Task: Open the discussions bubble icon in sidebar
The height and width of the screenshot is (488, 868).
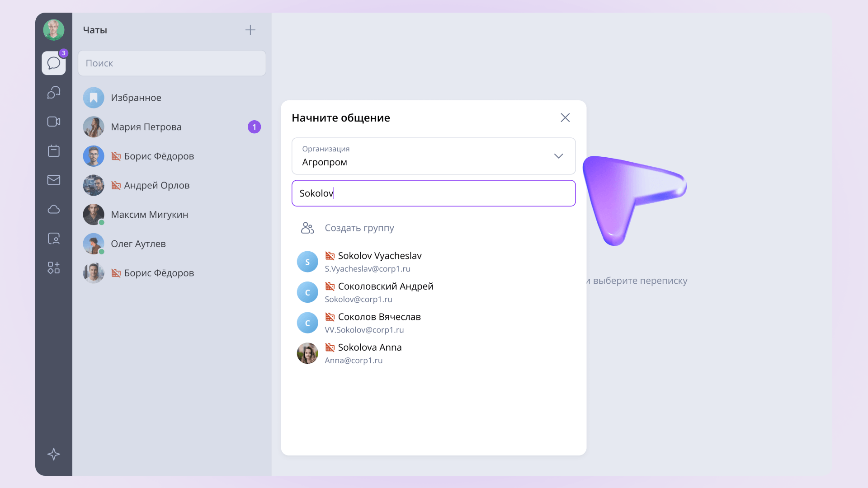Action: 54,92
